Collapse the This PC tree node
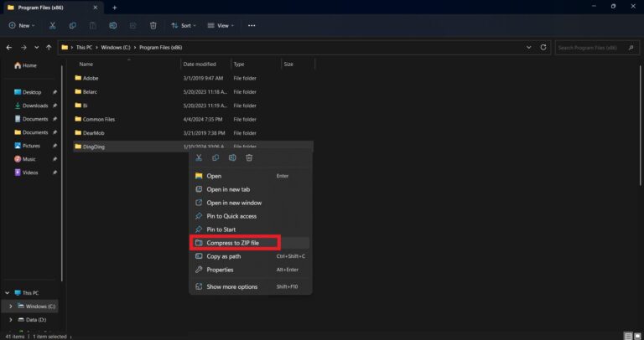Image resolution: width=644 pixels, height=340 pixels. 8,293
